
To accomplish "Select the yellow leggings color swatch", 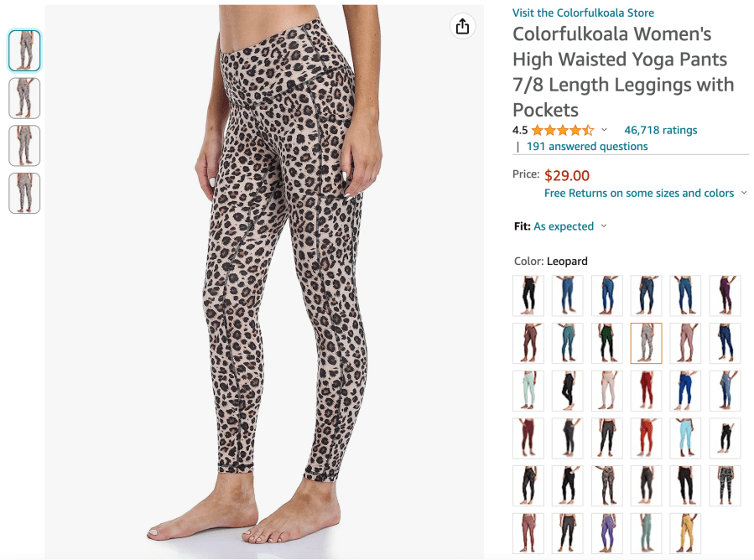I will click(685, 533).
